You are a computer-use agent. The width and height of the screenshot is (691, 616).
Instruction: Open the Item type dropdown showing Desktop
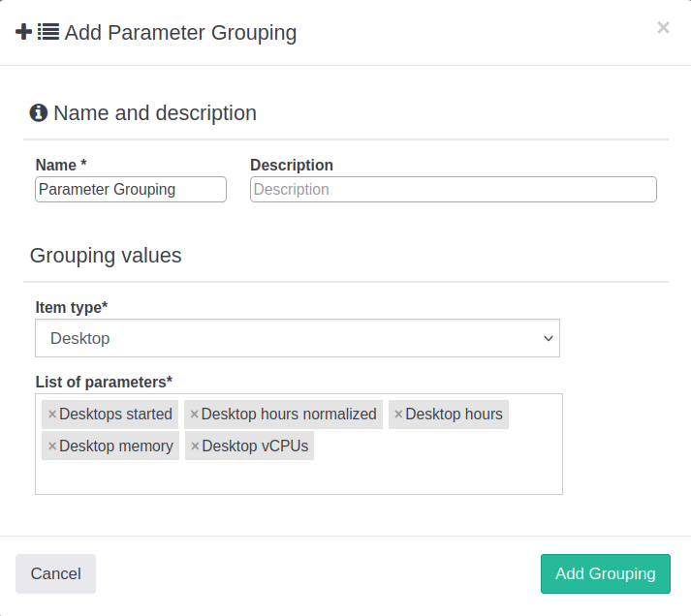point(298,339)
